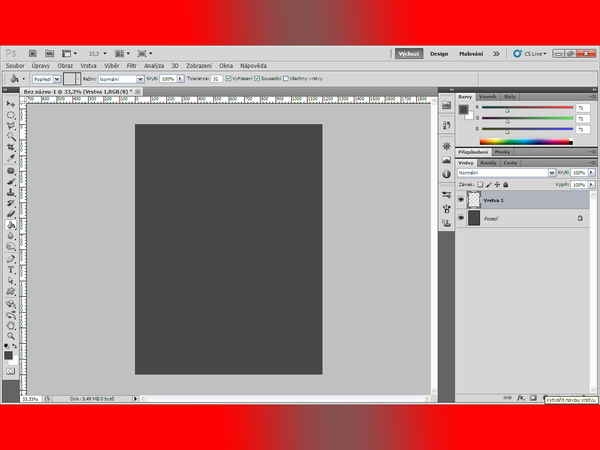Switch to the Design workspace
The height and width of the screenshot is (450, 600).
click(x=439, y=54)
